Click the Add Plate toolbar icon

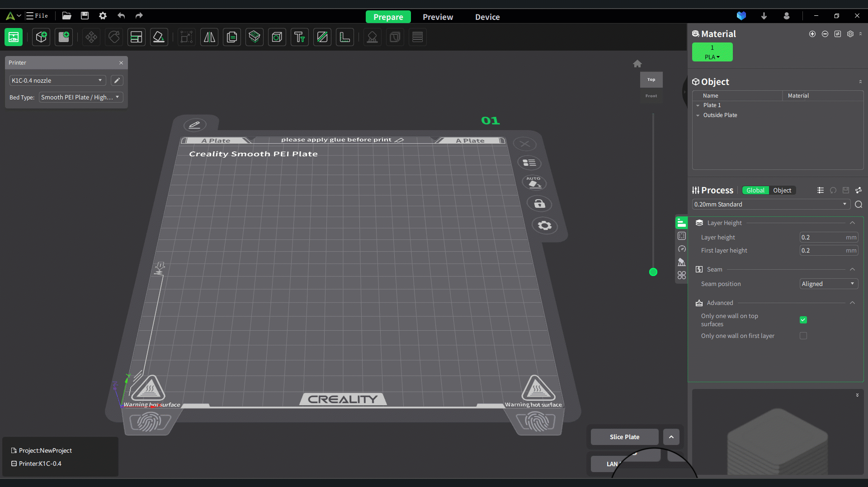click(x=64, y=37)
